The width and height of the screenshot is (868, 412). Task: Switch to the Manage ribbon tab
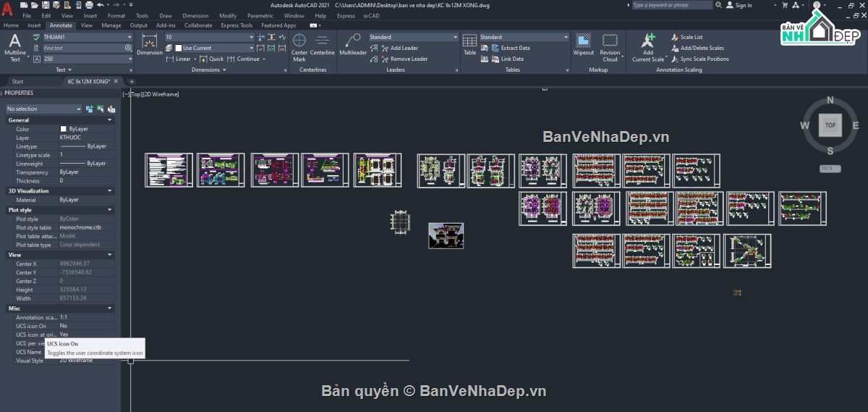click(x=111, y=25)
